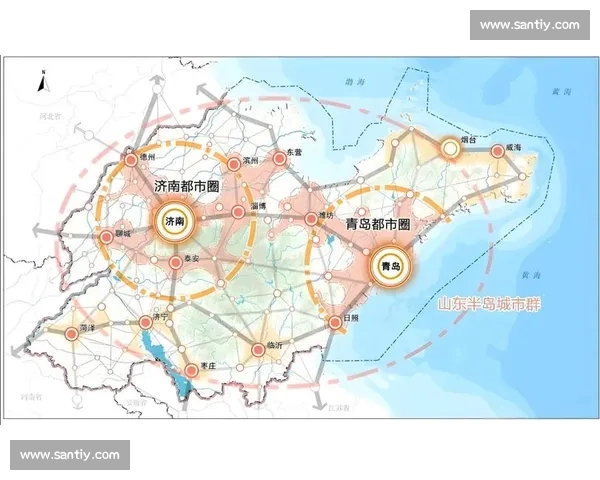The image size is (600, 480).
Task: Select the 青岛 city hub marker
Action: (x=390, y=266)
